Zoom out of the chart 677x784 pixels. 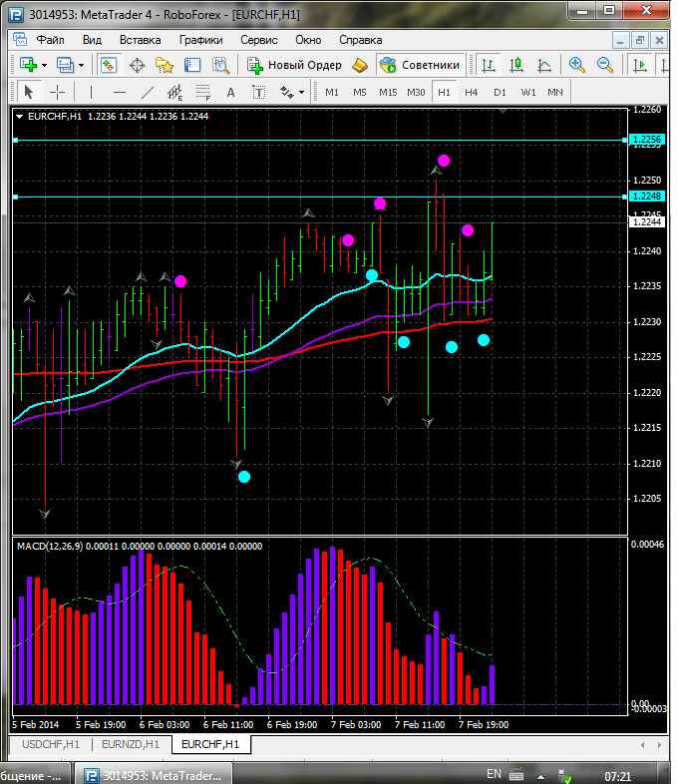(604, 65)
